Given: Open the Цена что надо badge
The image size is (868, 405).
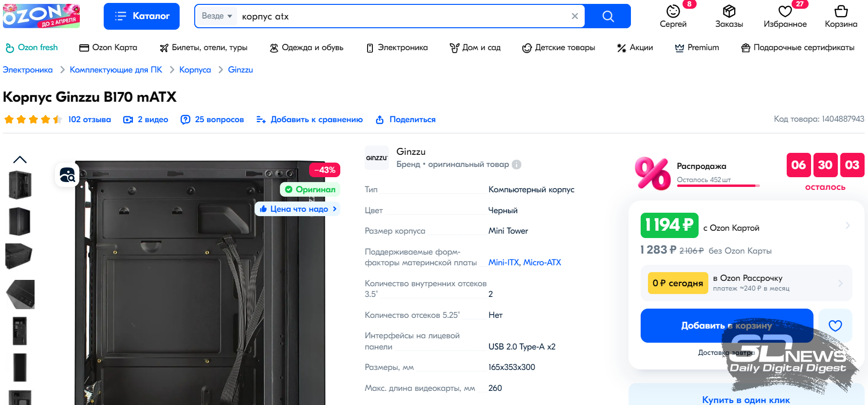Looking at the screenshot, I should 297,209.
